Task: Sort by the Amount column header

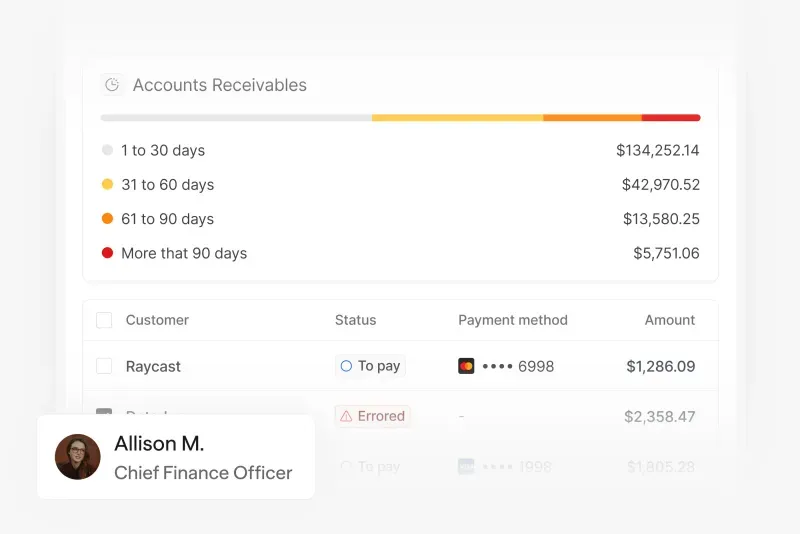Action: [669, 320]
